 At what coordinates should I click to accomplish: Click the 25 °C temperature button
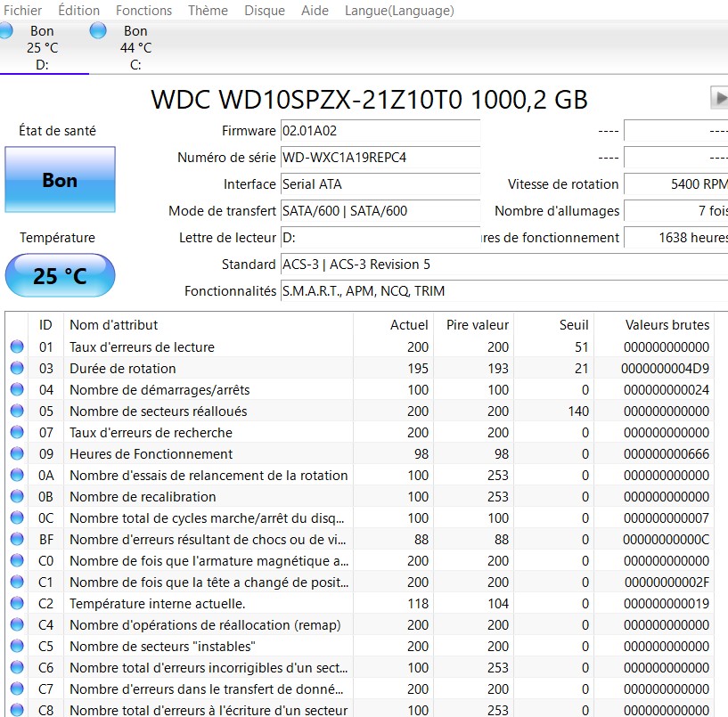(x=60, y=275)
